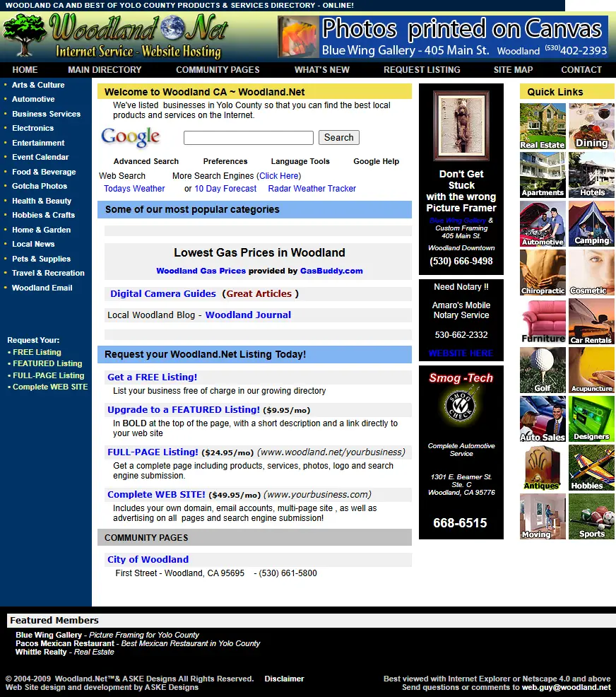This screenshot has height=697, width=616.
Task: Open the Dining quick link thumbnail
Action: point(591,127)
